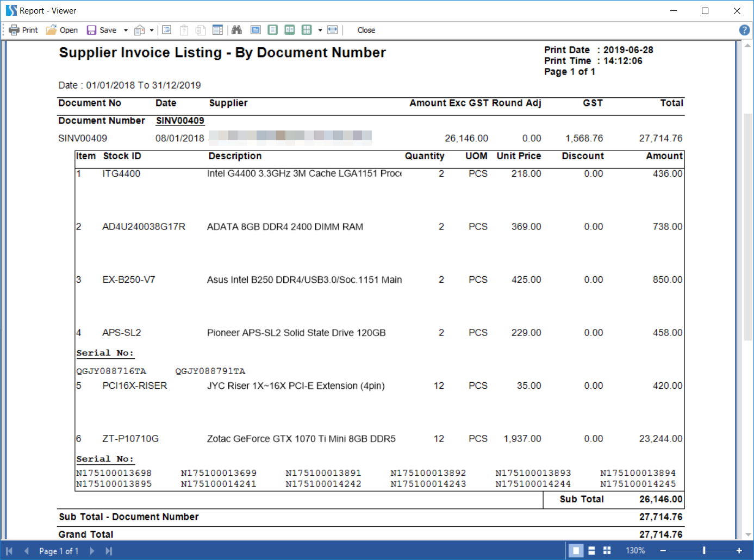754x560 pixels.
Task: Go to first page arrow in status bar
Action: [x=9, y=551]
